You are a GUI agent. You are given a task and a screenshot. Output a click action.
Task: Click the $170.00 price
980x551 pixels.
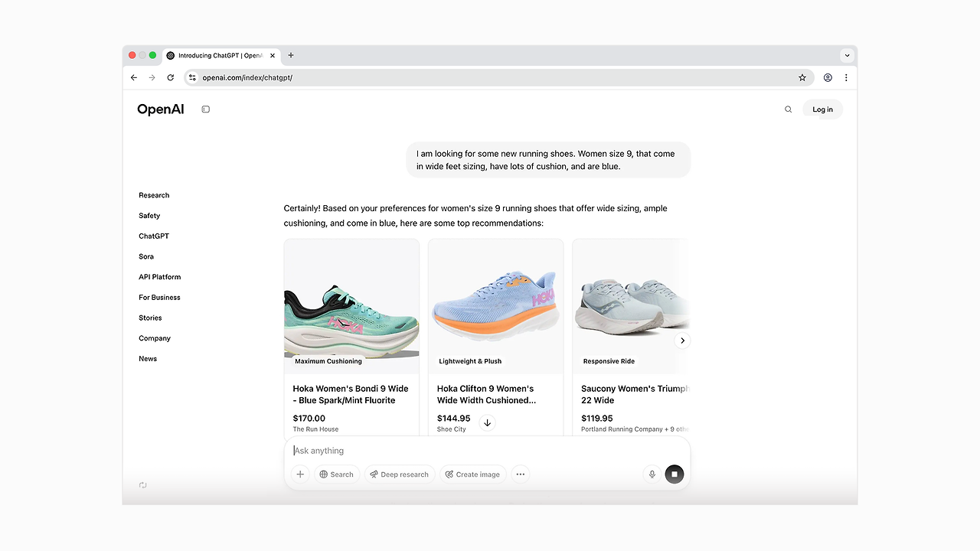coord(309,418)
